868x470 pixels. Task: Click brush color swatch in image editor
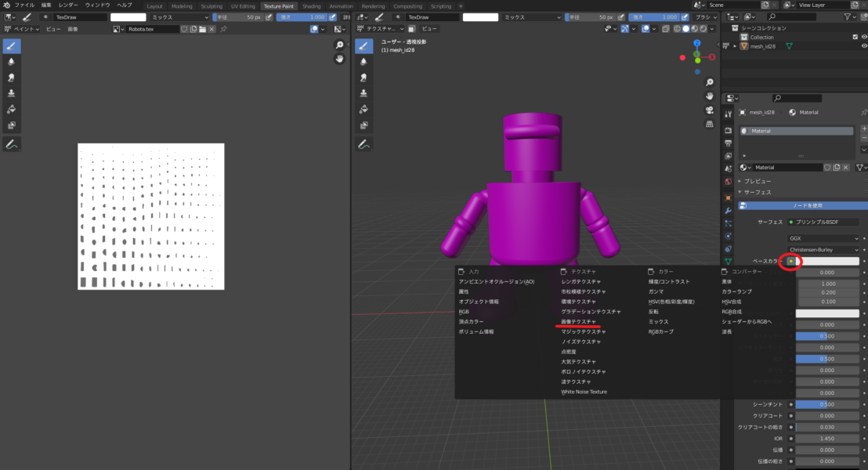tap(128, 17)
